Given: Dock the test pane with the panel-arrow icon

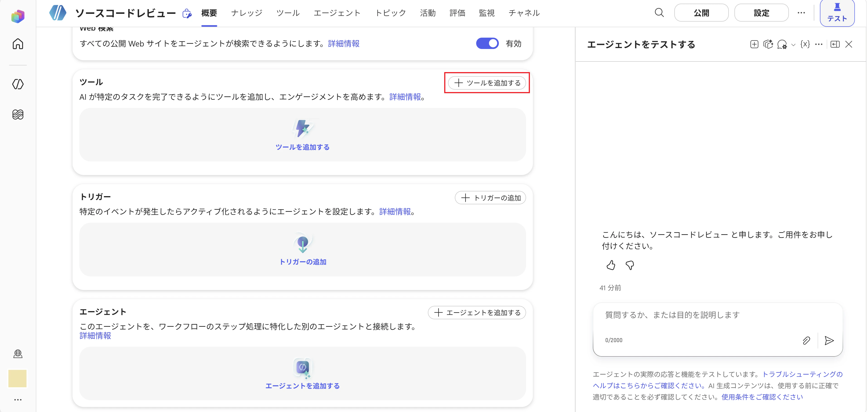Looking at the screenshot, I should pos(835,44).
